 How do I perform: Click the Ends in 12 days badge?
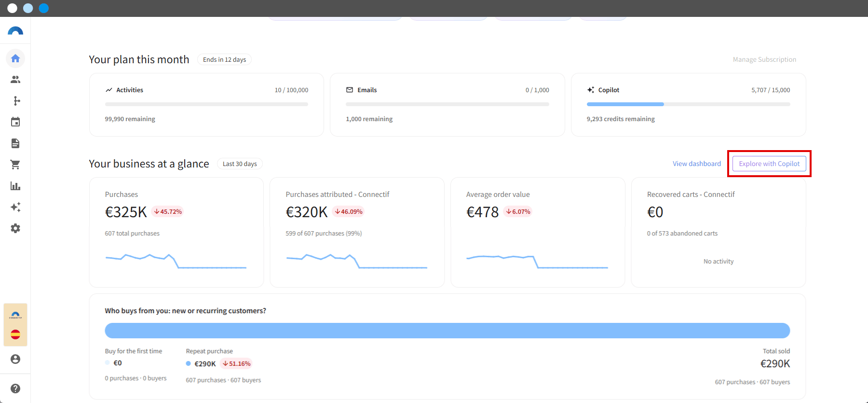pos(224,60)
